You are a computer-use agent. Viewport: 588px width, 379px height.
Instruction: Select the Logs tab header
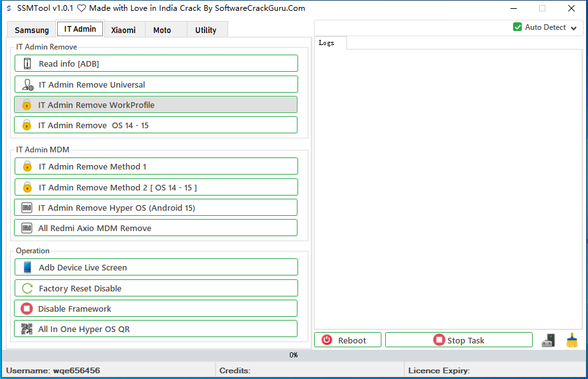click(327, 43)
